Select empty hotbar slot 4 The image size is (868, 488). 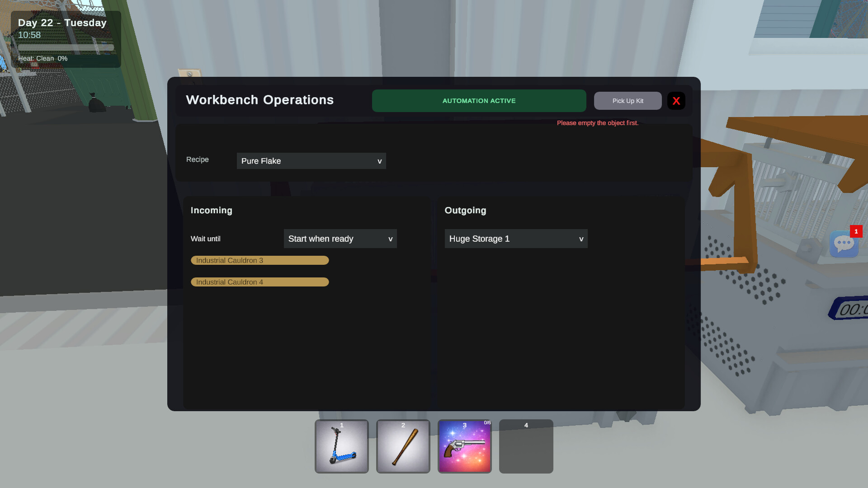click(x=526, y=446)
